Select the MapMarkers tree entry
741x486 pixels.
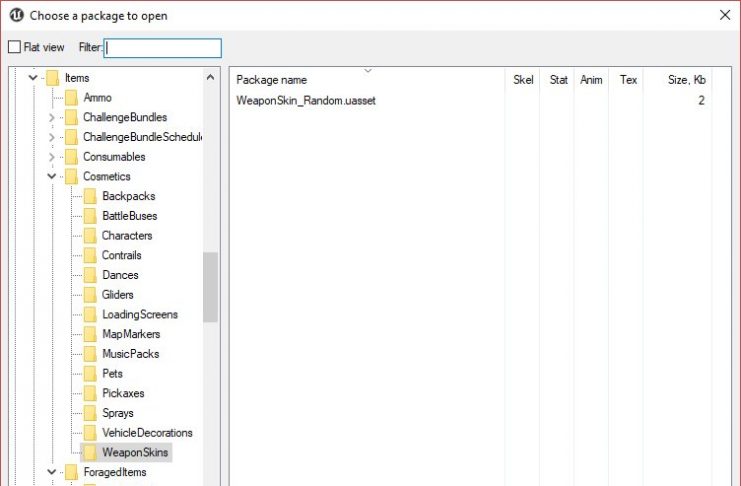(x=131, y=334)
